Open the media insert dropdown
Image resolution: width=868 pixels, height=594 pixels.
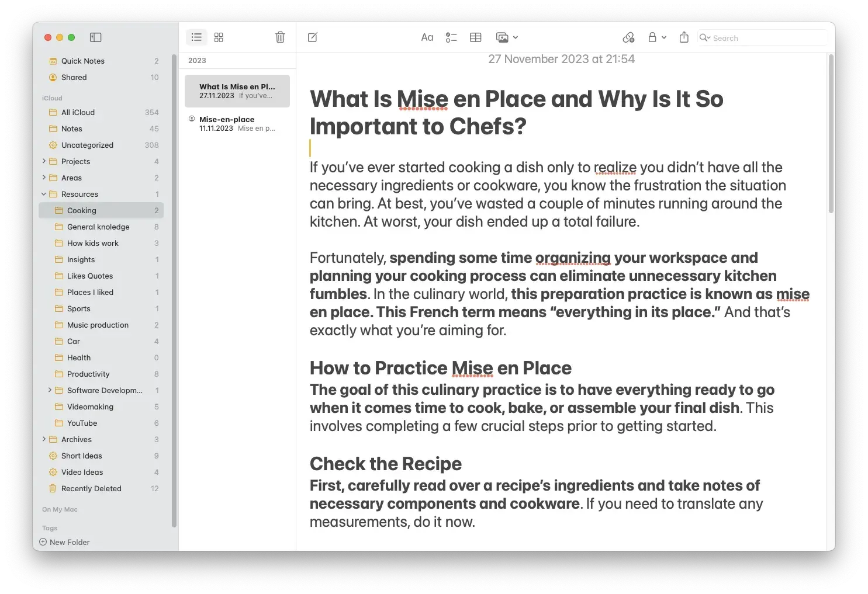[x=515, y=37]
